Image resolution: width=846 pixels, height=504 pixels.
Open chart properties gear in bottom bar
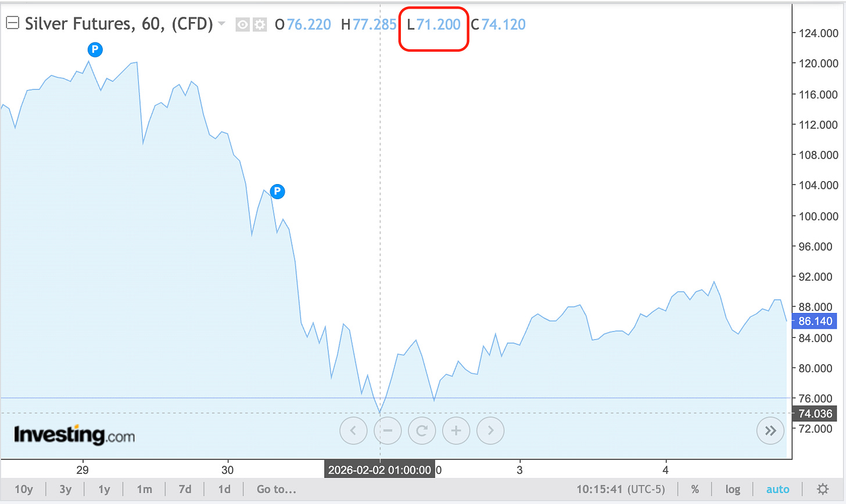pyautogui.click(x=823, y=489)
